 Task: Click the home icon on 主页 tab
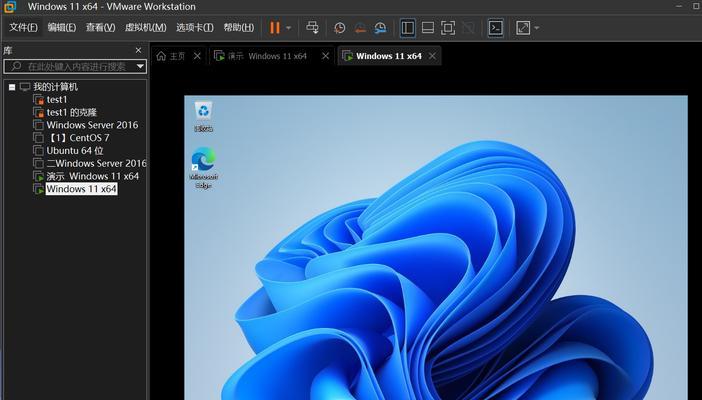click(x=161, y=56)
